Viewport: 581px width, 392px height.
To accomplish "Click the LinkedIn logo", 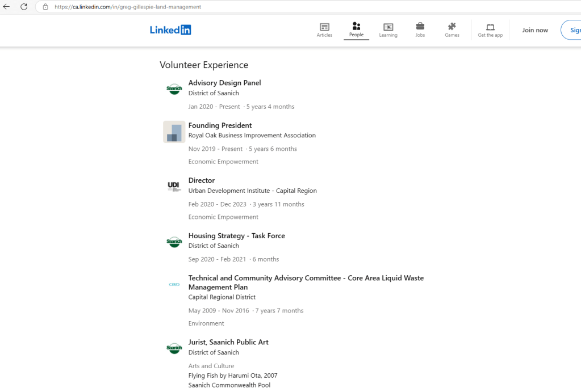I will (x=170, y=30).
